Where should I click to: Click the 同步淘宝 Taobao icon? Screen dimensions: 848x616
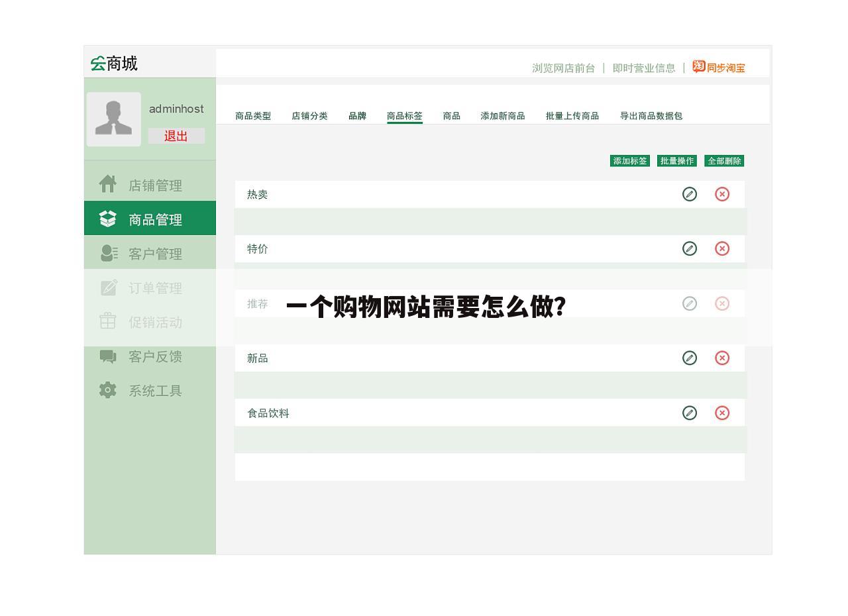click(x=698, y=67)
